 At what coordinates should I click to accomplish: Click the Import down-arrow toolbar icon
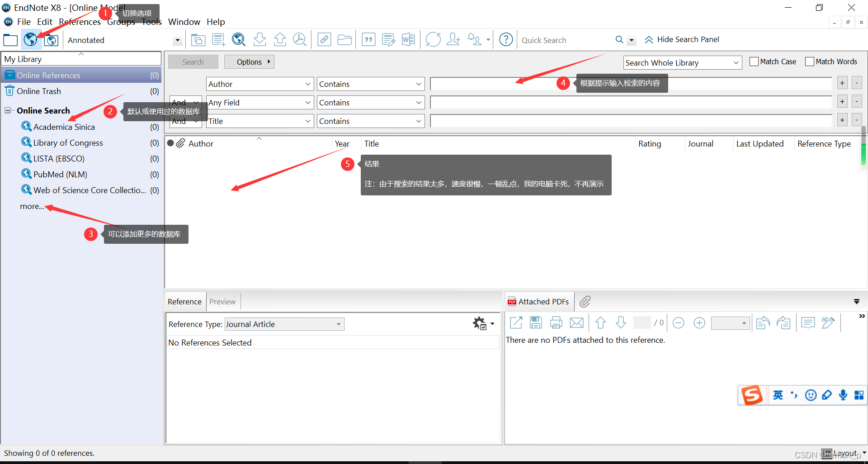[x=259, y=40]
